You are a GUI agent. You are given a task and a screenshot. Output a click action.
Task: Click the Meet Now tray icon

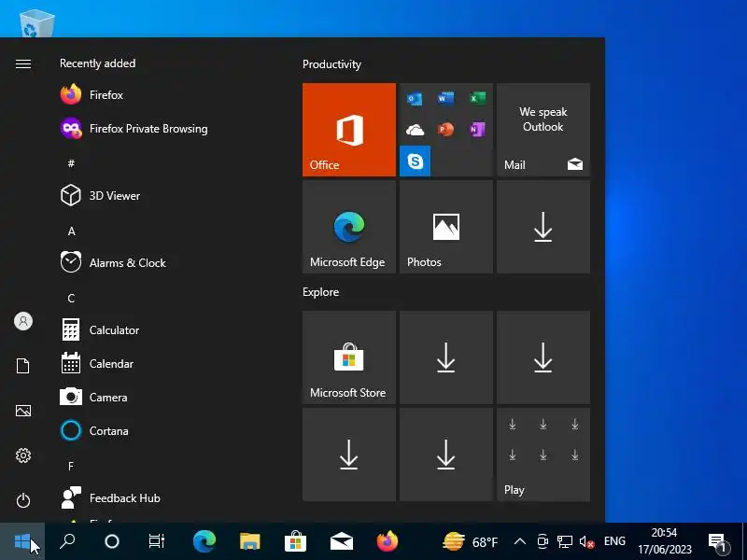click(x=543, y=541)
